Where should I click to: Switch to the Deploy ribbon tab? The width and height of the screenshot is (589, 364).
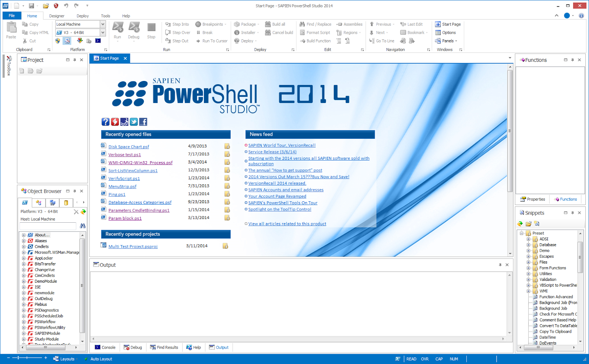(x=82, y=16)
